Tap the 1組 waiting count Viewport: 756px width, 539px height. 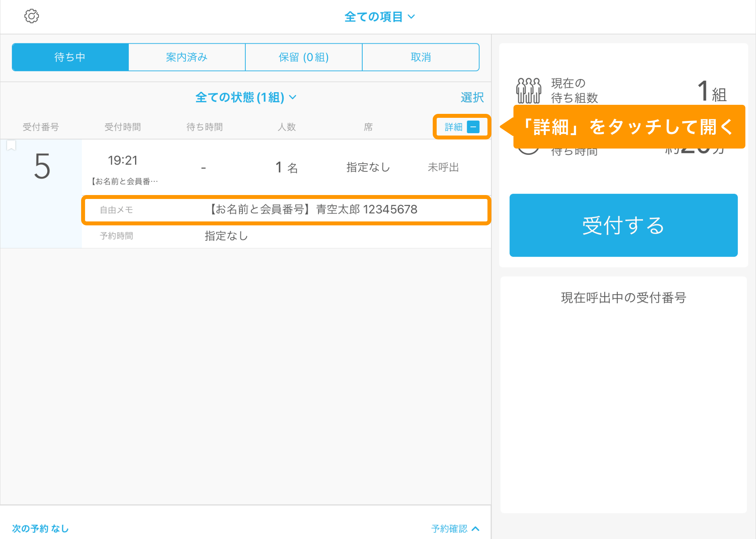(x=712, y=91)
